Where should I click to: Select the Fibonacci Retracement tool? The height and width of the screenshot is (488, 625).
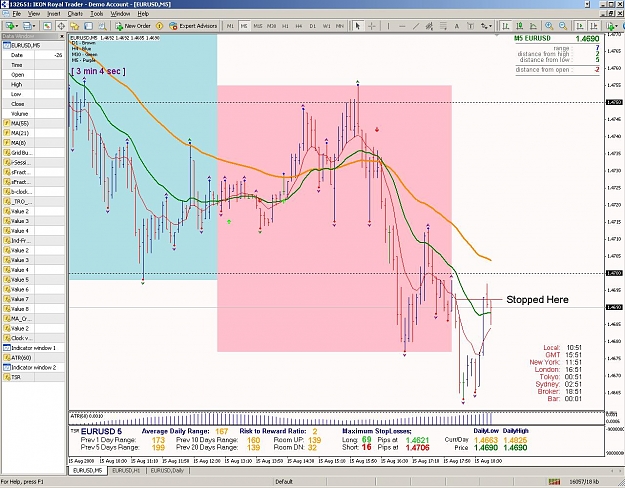(443, 26)
